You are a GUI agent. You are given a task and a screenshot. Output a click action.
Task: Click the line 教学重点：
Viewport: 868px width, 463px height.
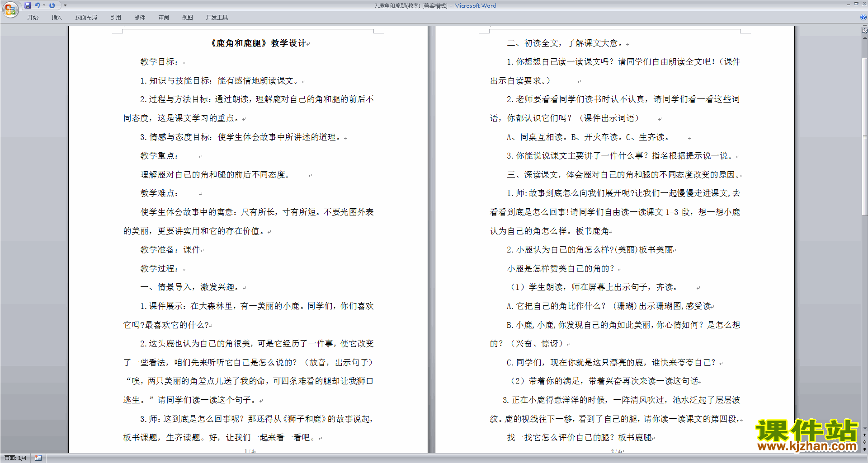159,156
